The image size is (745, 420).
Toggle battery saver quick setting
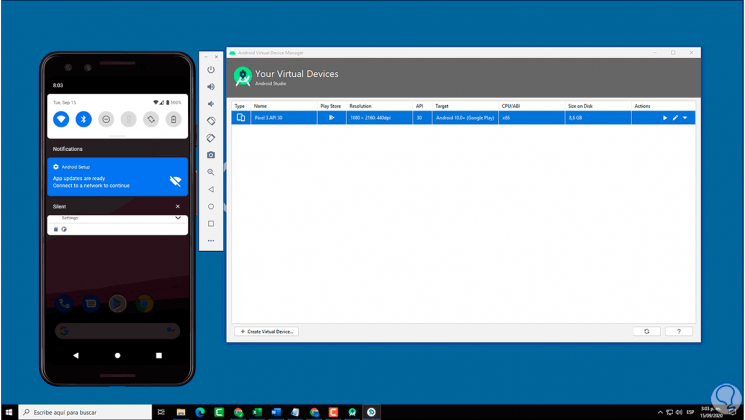[x=173, y=119]
